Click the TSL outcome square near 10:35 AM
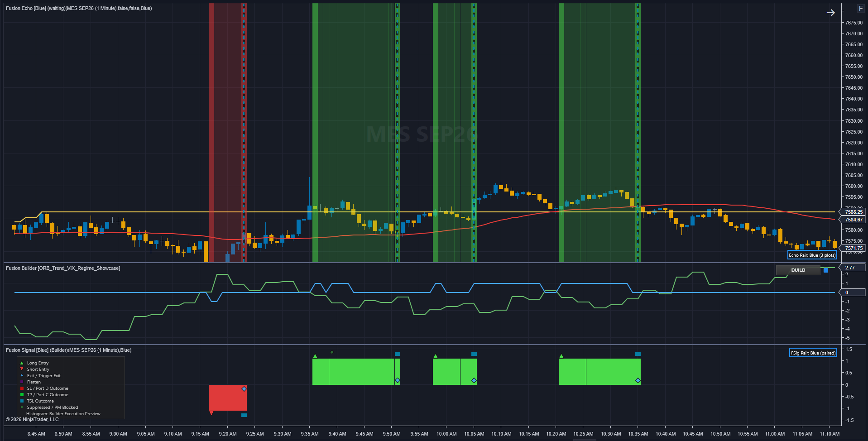 click(x=638, y=354)
